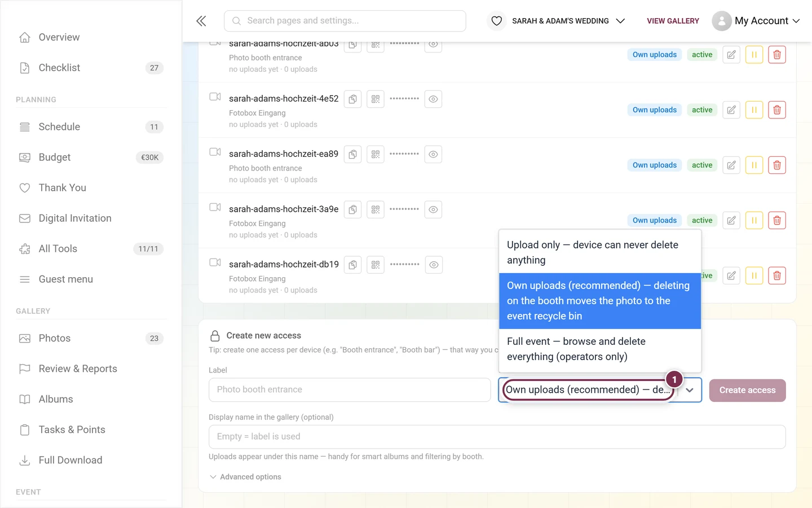This screenshot has width=812, height=508.
Task: Pause access sarah-adams-hochzeit-ea89
Action: 754,165
